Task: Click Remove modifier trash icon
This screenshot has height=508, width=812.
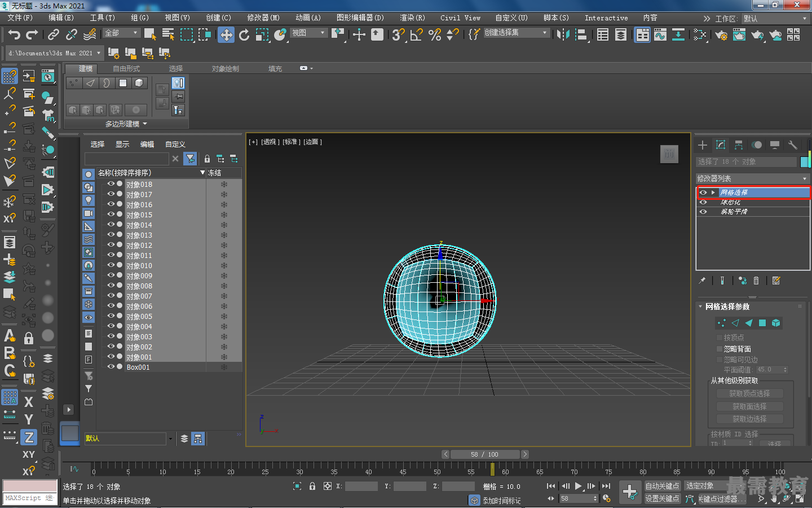Action: (756, 281)
